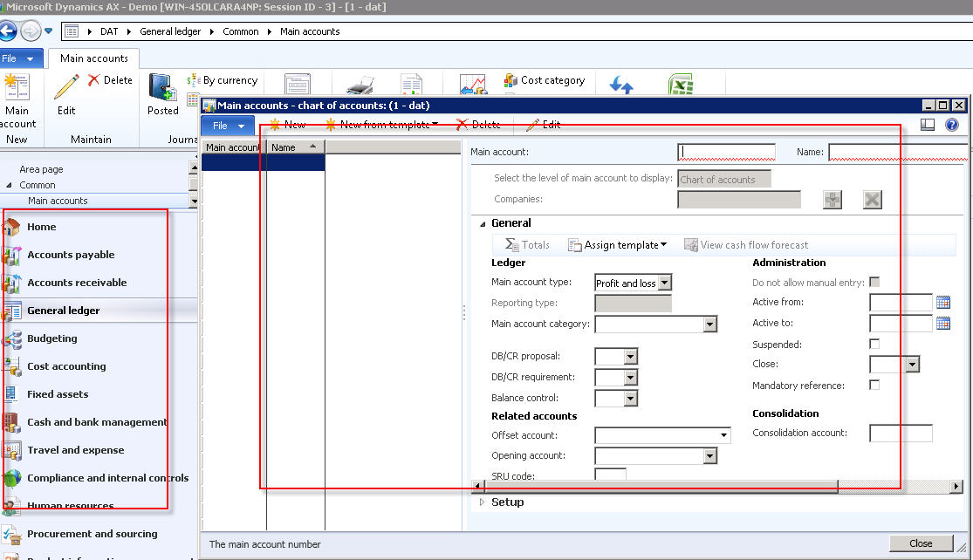973x560 pixels.
Task: Click the help question mark icon
Action: point(951,125)
